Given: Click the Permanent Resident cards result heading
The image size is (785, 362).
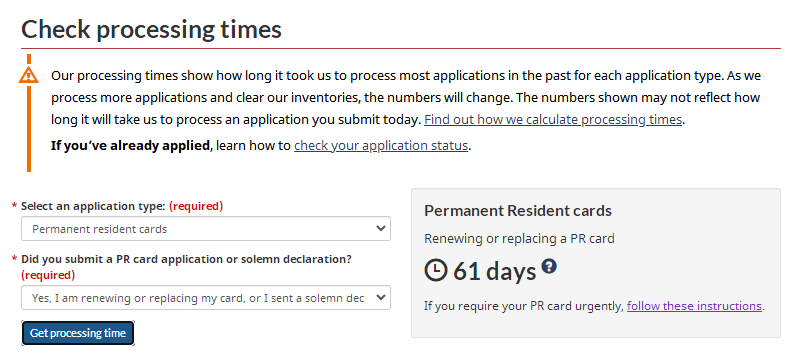Looking at the screenshot, I should tap(518, 211).
